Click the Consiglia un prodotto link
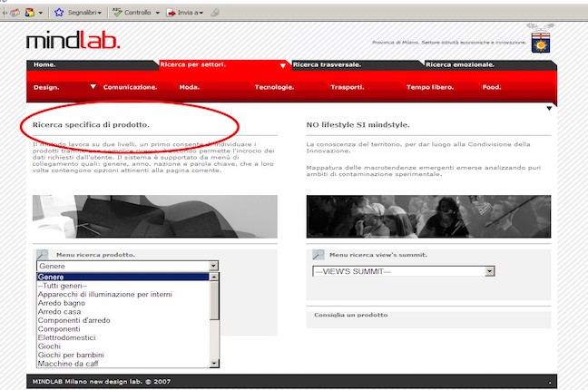The width and height of the screenshot is (588, 390). tap(350, 315)
